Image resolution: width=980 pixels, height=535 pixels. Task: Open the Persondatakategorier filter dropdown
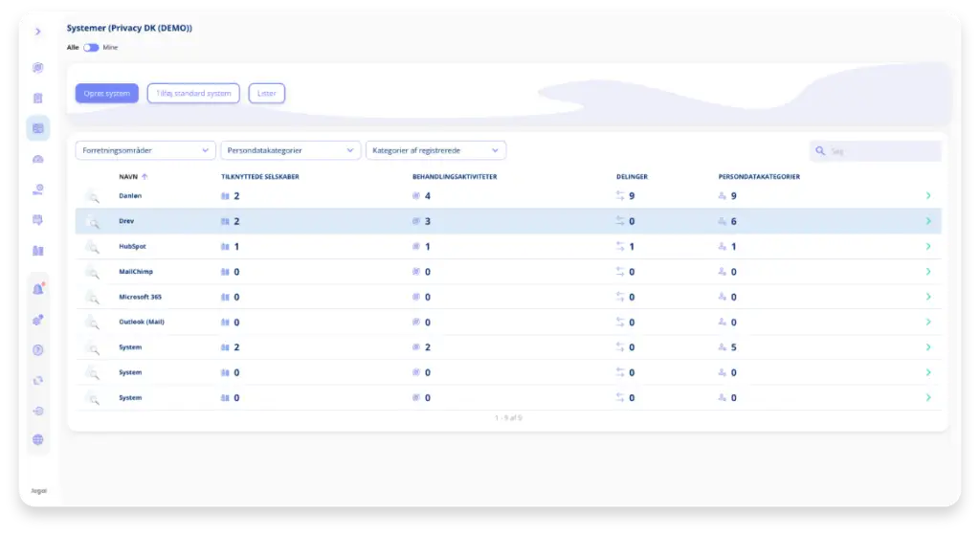tap(290, 150)
